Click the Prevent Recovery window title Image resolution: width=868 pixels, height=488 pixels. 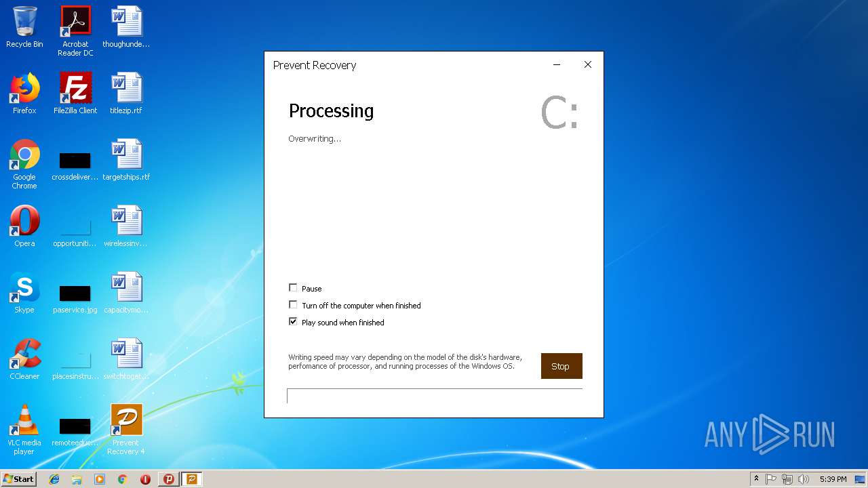315,65
